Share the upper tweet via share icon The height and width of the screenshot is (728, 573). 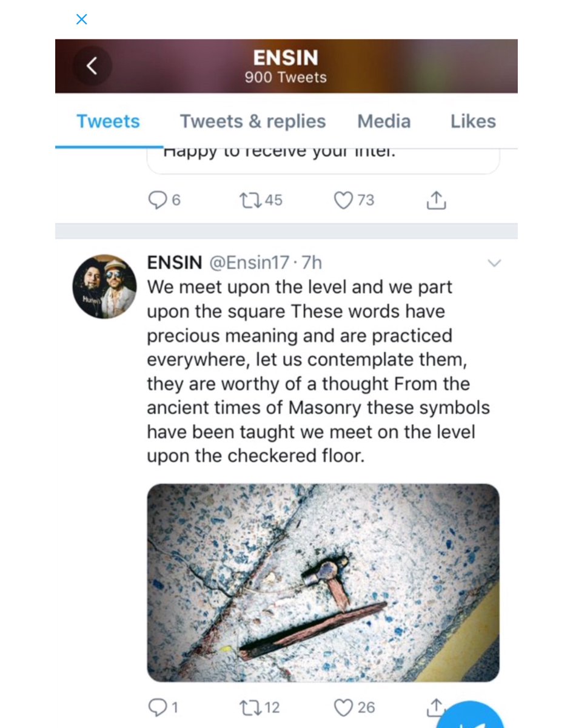[437, 200]
